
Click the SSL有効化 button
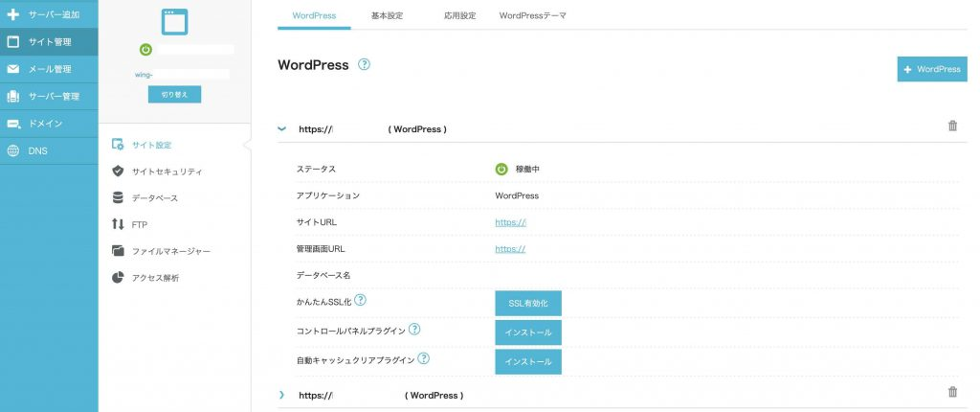click(528, 303)
